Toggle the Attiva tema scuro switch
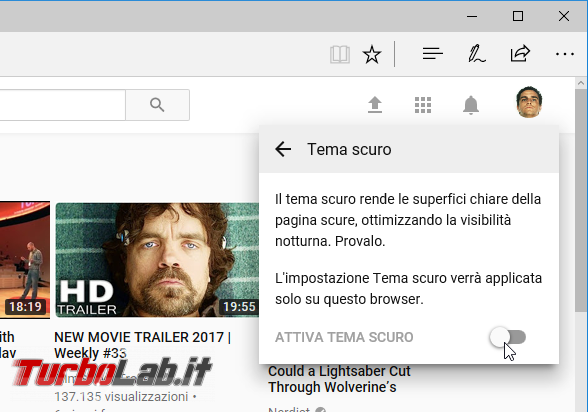588x412 pixels. click(508, 337)
